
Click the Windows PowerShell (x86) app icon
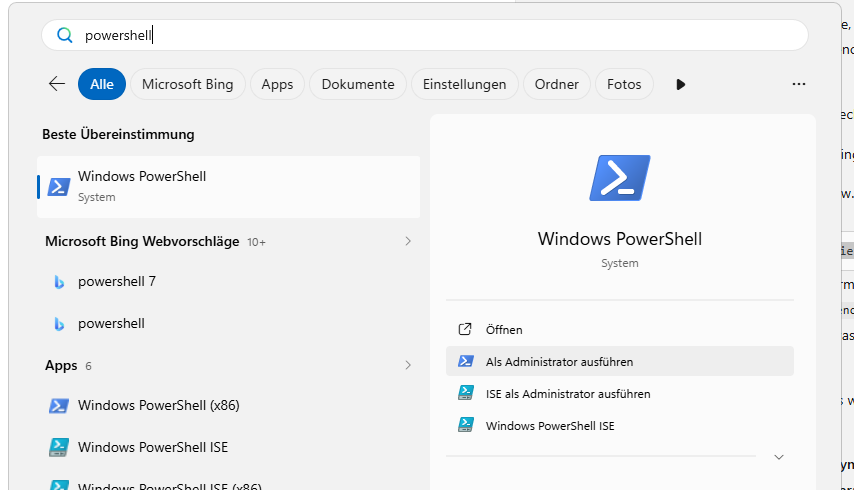[x=59, y=406]
